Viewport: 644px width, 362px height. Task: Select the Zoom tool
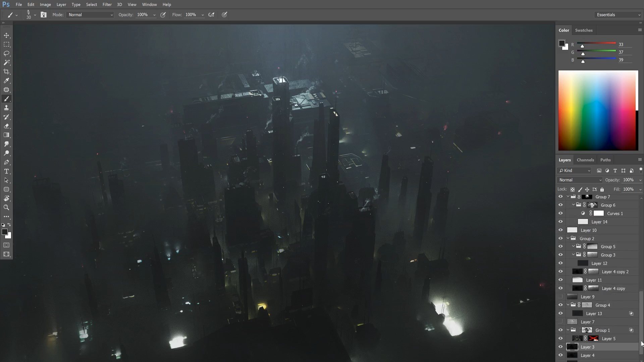click(6, 207)
